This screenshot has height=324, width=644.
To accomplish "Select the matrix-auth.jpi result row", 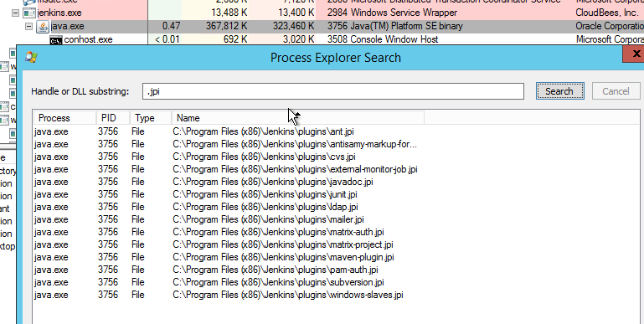I will 229,232.
